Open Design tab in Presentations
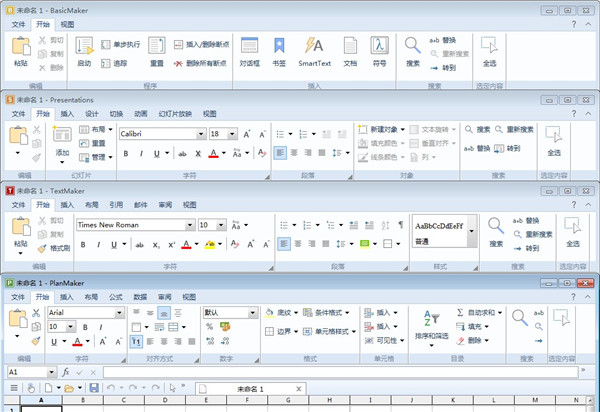The image size is (600, 412). point(92,114)
